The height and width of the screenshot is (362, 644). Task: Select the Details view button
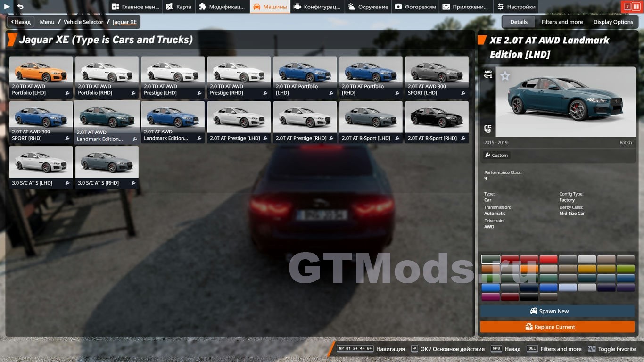coord(519,22)
